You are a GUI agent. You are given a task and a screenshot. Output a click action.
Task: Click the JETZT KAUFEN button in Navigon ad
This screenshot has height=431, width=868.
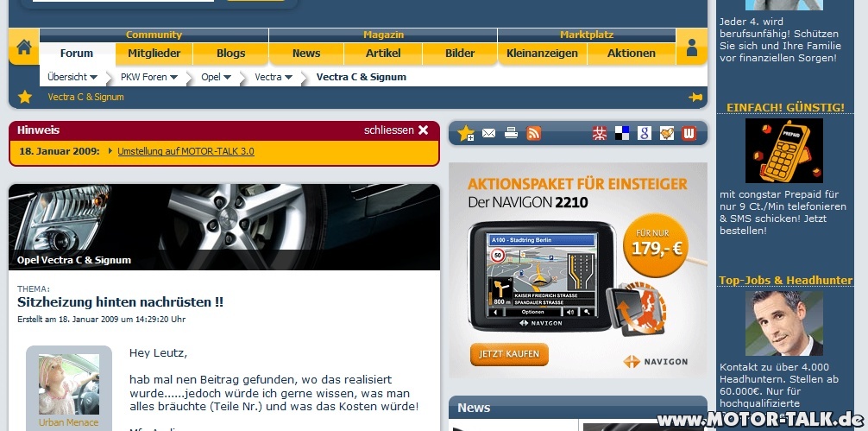[x=509, y=354]
